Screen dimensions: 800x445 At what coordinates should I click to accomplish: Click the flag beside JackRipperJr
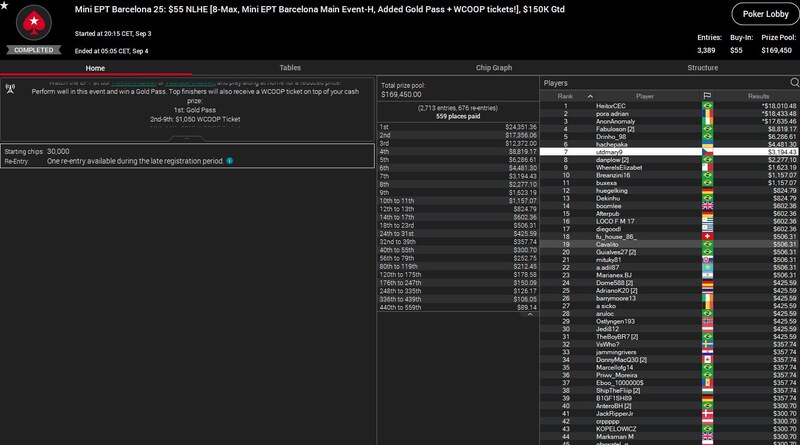coord(707,414)
